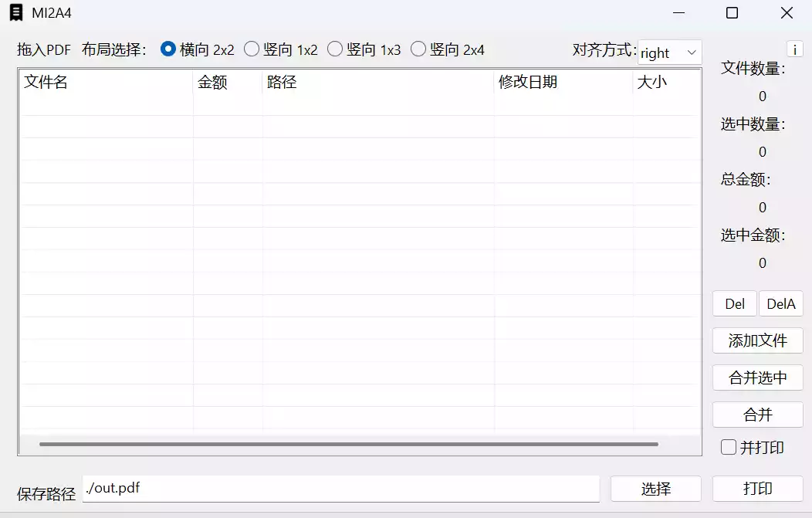812x518 pixels.
Task: Click the Del button
Action: click(x=733, y=303)
